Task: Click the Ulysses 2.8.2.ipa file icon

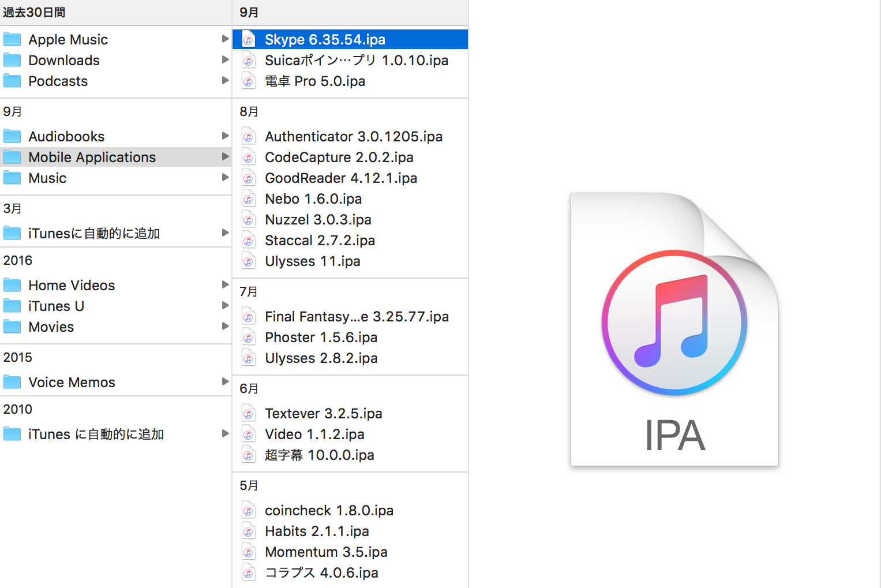Action: click(x=248, y=358)
